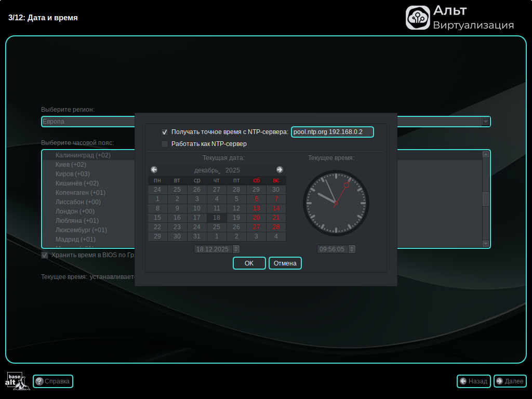Toggle store BIOS time in GMT checkbox
The width and height of the screenshot is (532, 399).
click(45, 255)
